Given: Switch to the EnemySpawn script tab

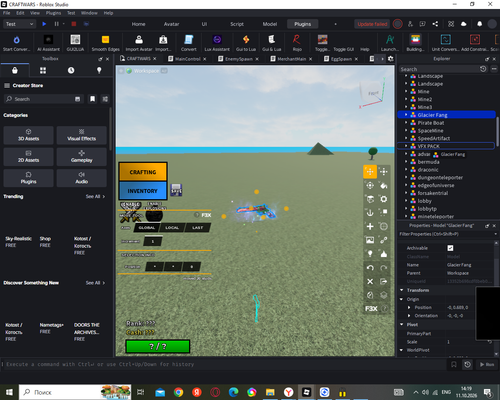Looking at the screenshot, I should (x=239, y=59).
